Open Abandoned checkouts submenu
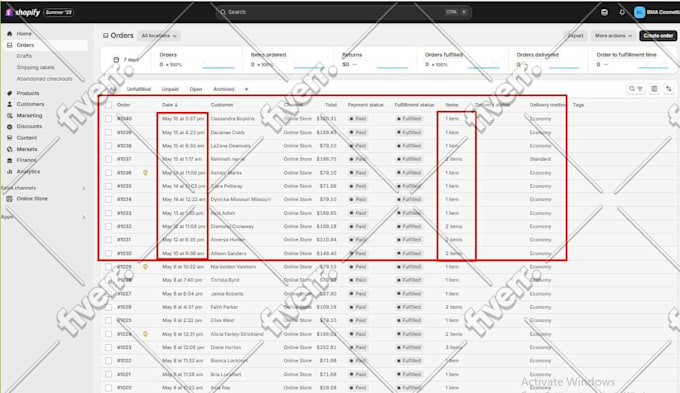Viewport: 680px width, 393px height. pyautogui.click(x=44, y=79)
